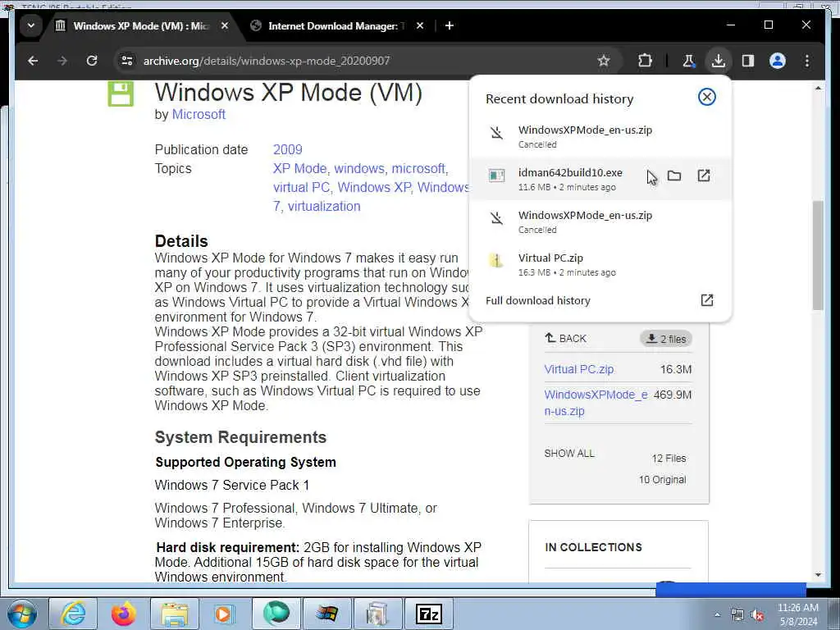Select first cancelled WindowsXPMode_en-us.zip entry
Screen dimensions: 840x630
[x=600, y=136]
